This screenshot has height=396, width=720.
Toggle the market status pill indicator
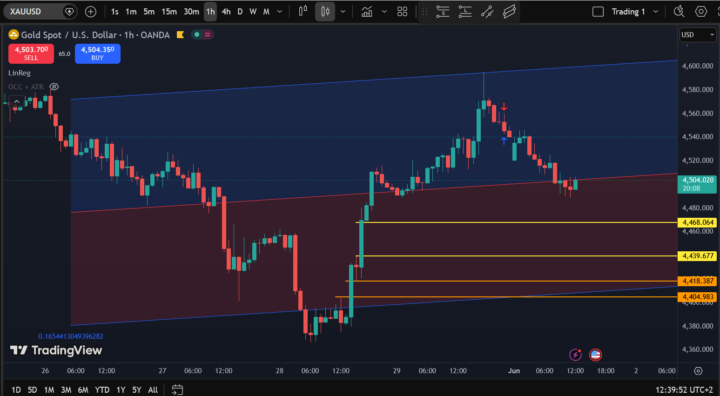tap(202, 34)
